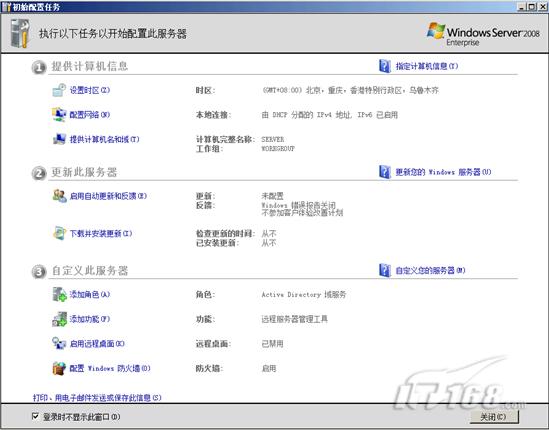Maximize the 初始配置任务 window
Image resolution: width=549 pixels, height=430 pixels.
531,7
